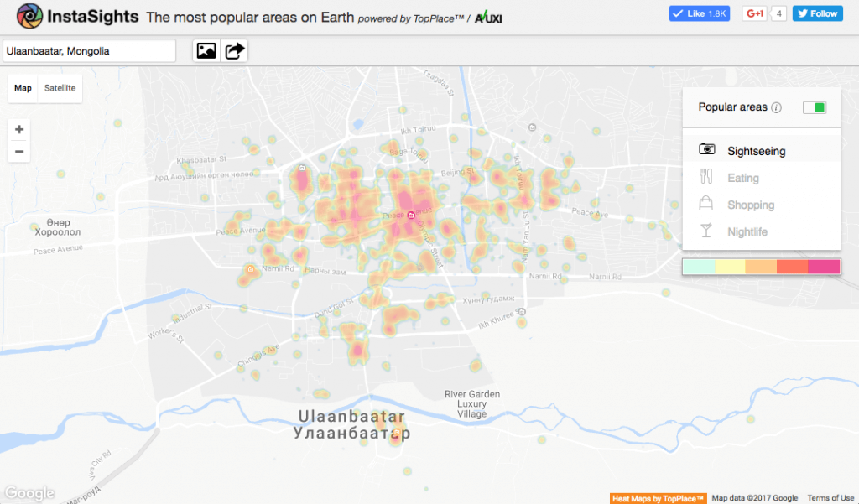Zoom out with the minus button
The height and width of the screenshot is (504, 859).
point(19,151)
